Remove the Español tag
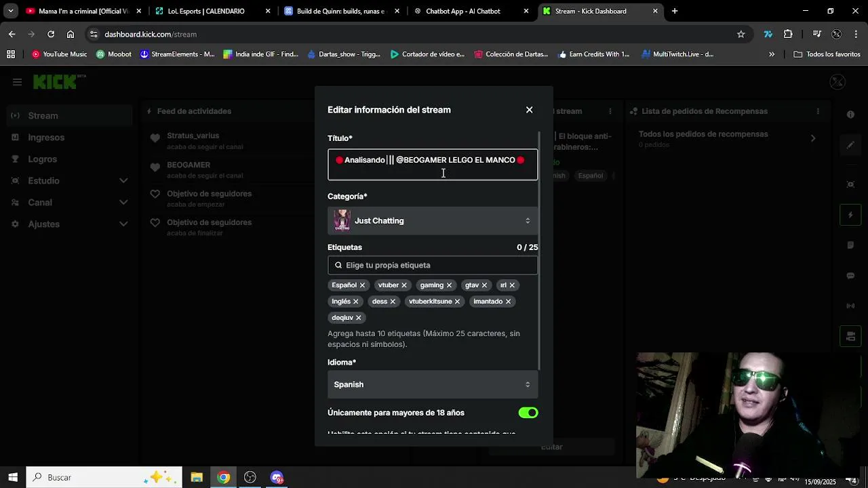 pos(363,285)
